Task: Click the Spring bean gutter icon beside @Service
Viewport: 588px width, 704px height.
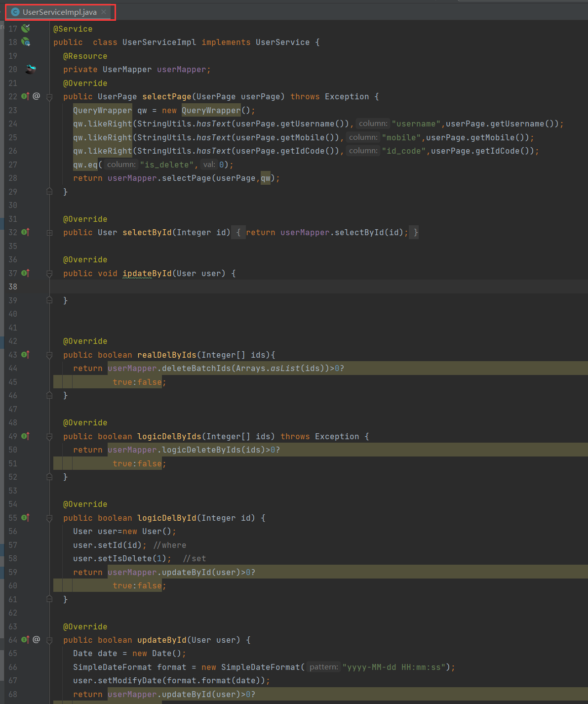Action: (26, 29)
